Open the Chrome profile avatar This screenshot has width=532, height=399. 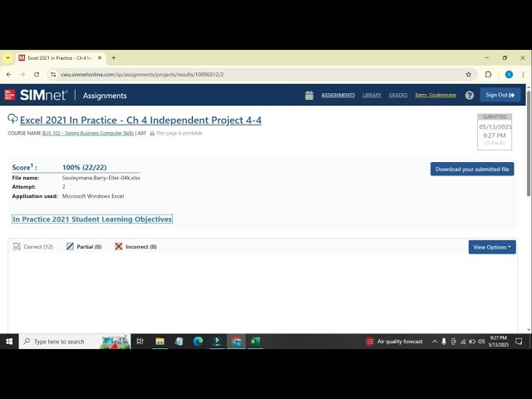[509, 75]
